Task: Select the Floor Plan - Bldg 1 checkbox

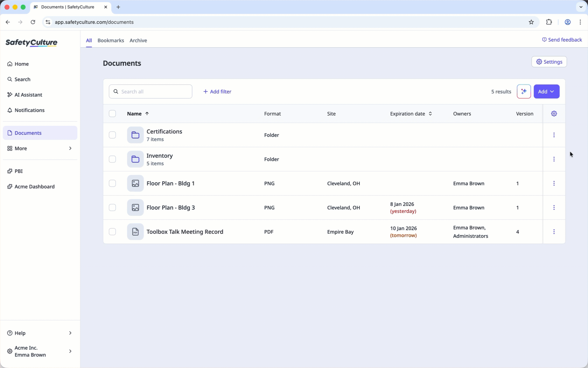Action: point(112,183)
